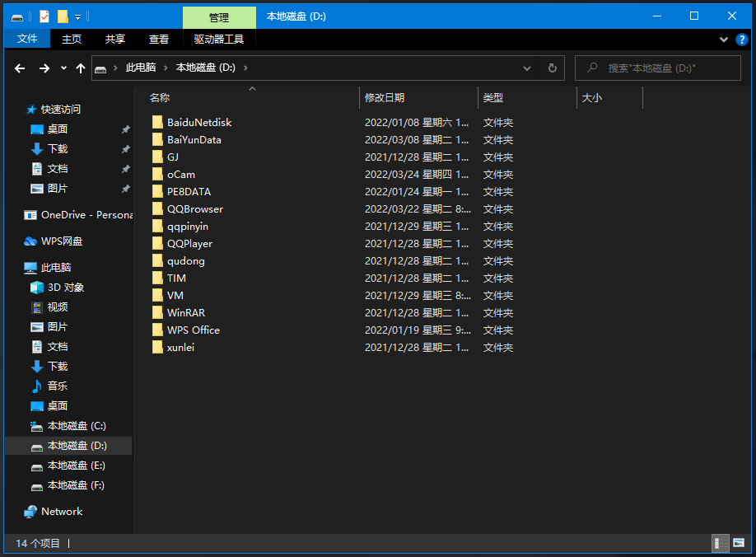Collapse the ribbon with the chevron arrow
Screen dimensions: 756x557
[722, 39]
